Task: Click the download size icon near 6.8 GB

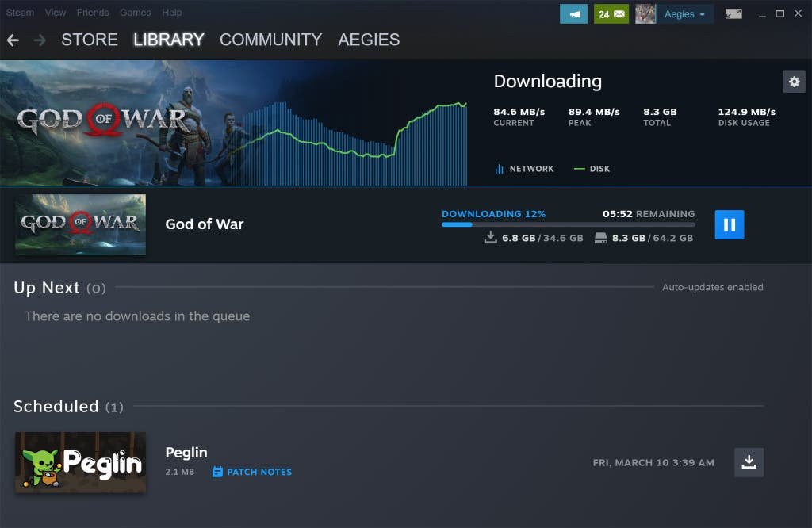Action: [x=490, y=238]
